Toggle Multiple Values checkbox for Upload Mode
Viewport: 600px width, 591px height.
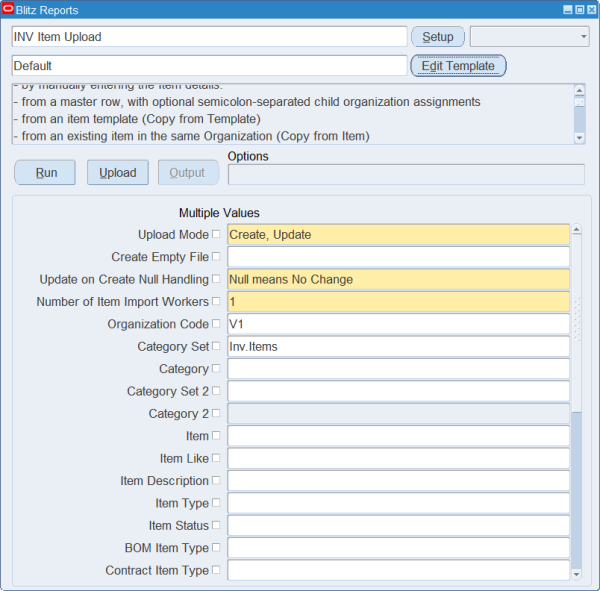pos(216,234)
